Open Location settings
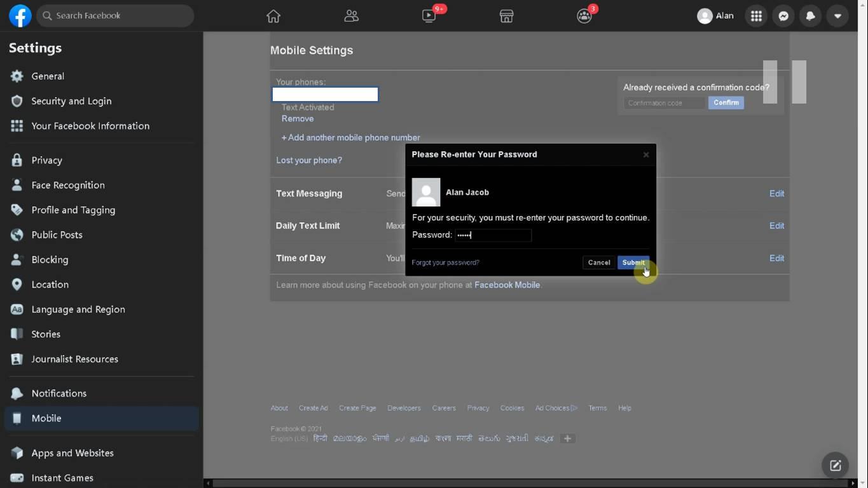Screen dimensions: 868x488 click(x=102, y=284)
